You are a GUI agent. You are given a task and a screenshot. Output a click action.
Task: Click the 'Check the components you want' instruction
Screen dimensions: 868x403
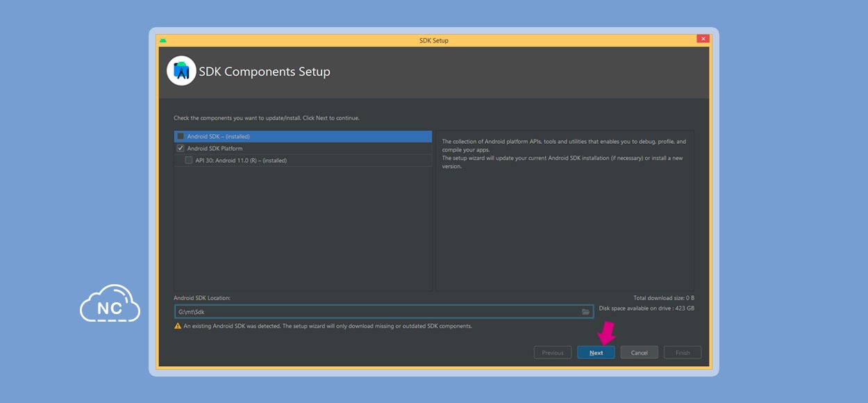click(267, 118)
